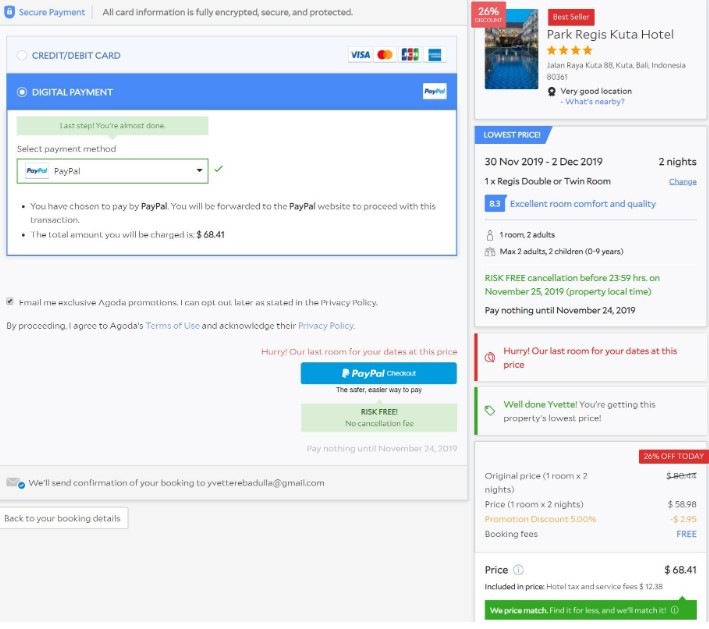Open the Terms of Use link
The height and width of the screenshot is (629, 709).
point(172,326)
